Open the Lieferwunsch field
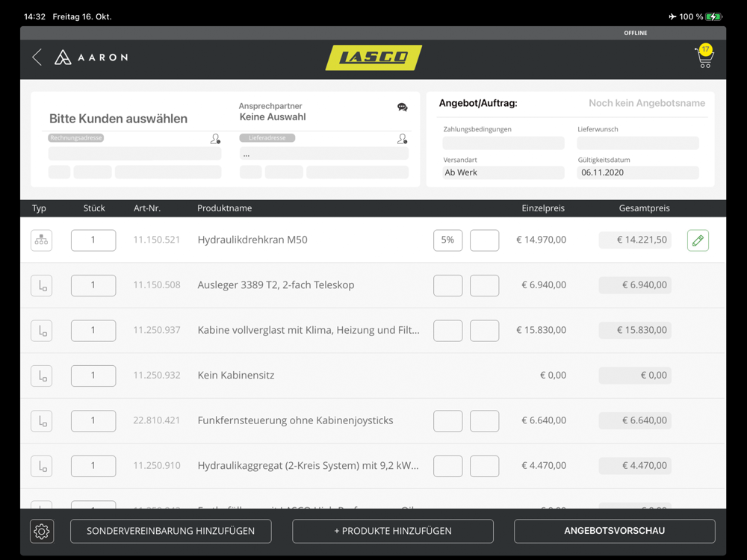 (x=638, y=143)
